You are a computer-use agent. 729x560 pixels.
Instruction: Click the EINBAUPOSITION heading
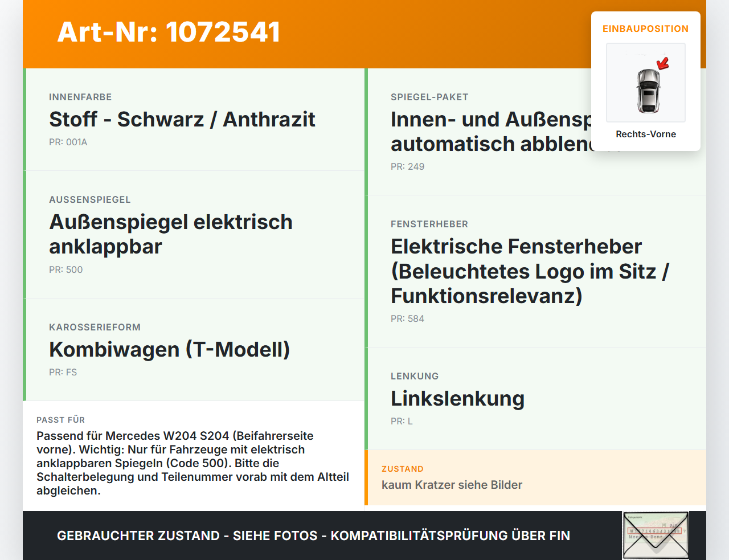(646, 28)
